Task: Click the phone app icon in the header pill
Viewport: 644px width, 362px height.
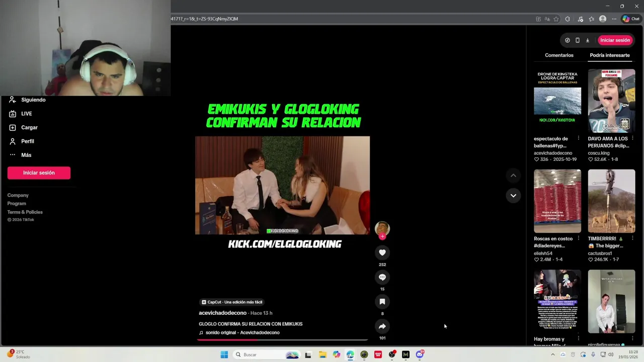Action: tap(578, 40)
